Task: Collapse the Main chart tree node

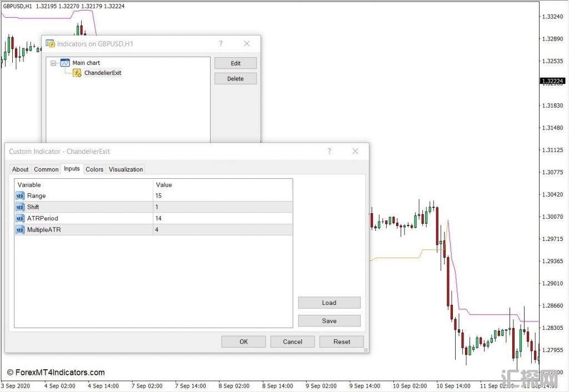Action: coord(53,63)
